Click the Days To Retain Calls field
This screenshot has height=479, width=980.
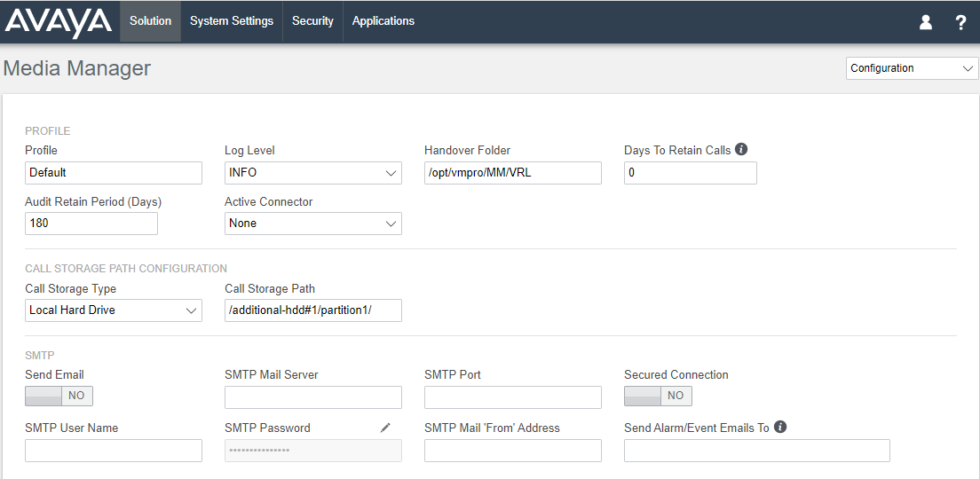691,173
